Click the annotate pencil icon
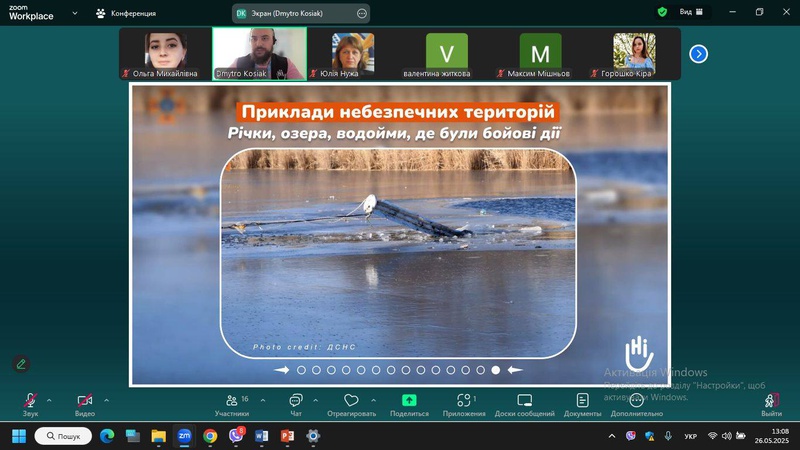Viewport: 800px width, 450px height. pyautogui.click(x=21, y=364)
